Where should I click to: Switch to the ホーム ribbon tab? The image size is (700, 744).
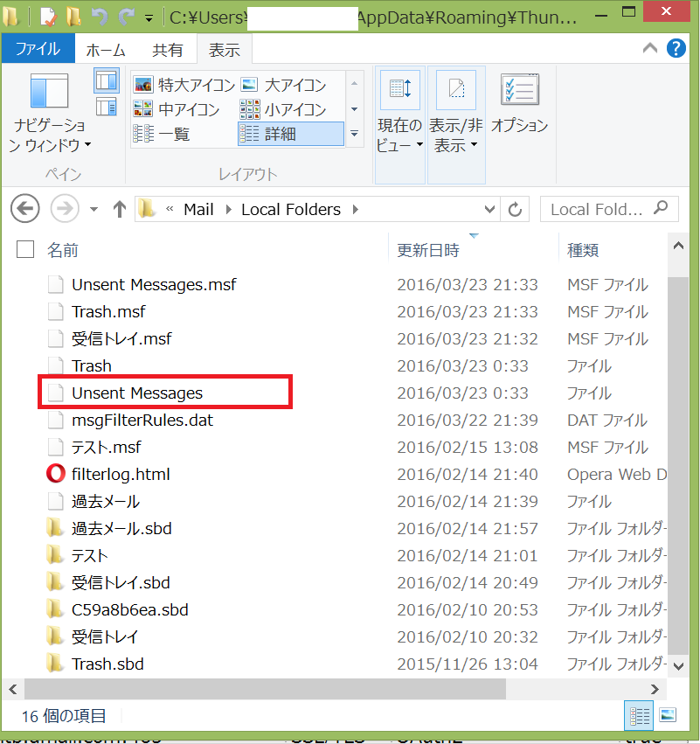point(106,50)
